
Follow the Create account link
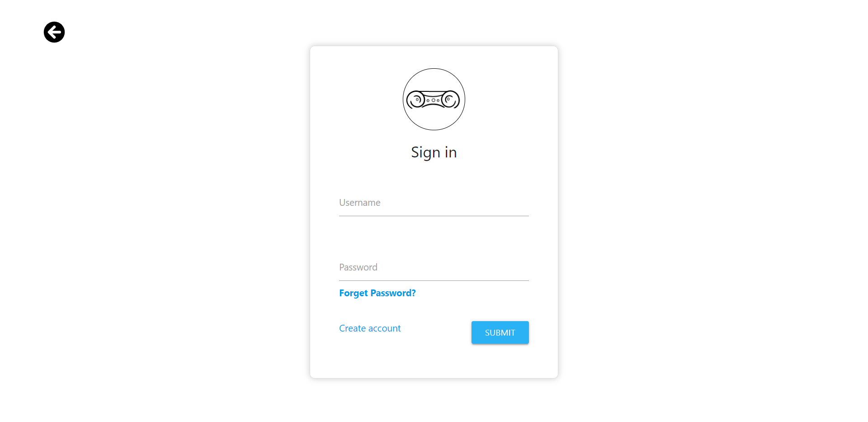[x=370, y=328]
